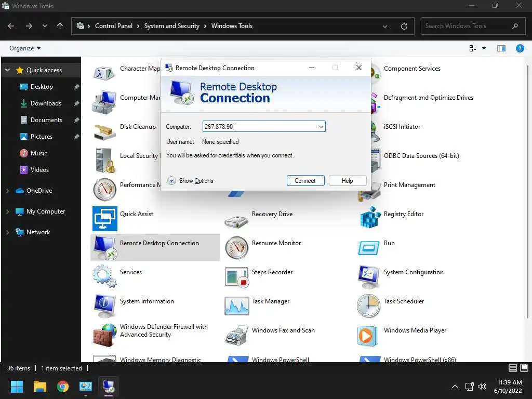Viewport: 532px width, 399px height.
Task: Launch the Disk Cleanup icon
Action: tap(104, 131)
